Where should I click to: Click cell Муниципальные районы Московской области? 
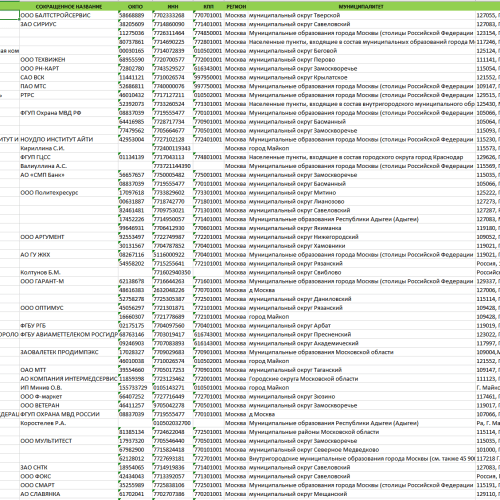[x=362, y=432]
